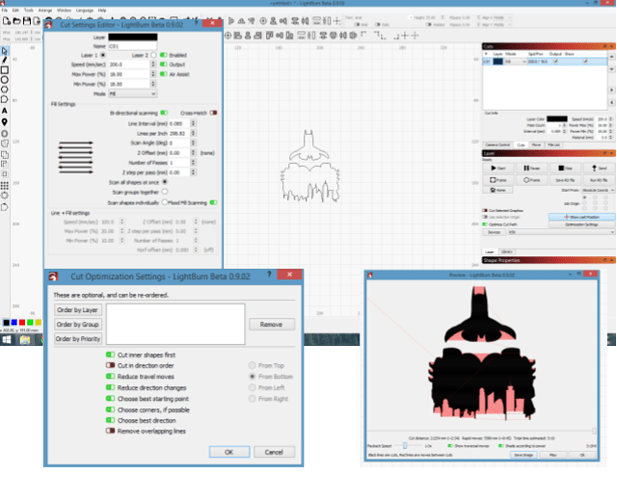Click Number of Passes stepper
Viewport: 617px width, 500px height.
coord(193,162)
